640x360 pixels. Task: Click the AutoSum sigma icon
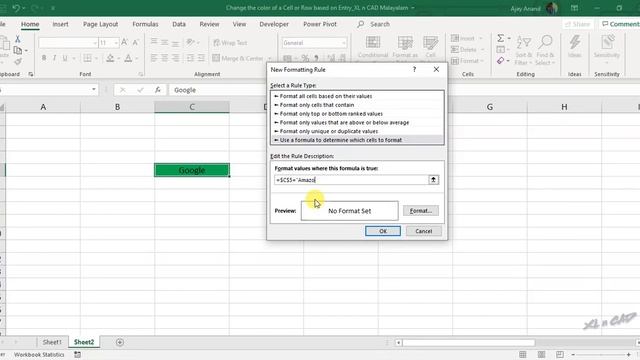coord(500,38)
